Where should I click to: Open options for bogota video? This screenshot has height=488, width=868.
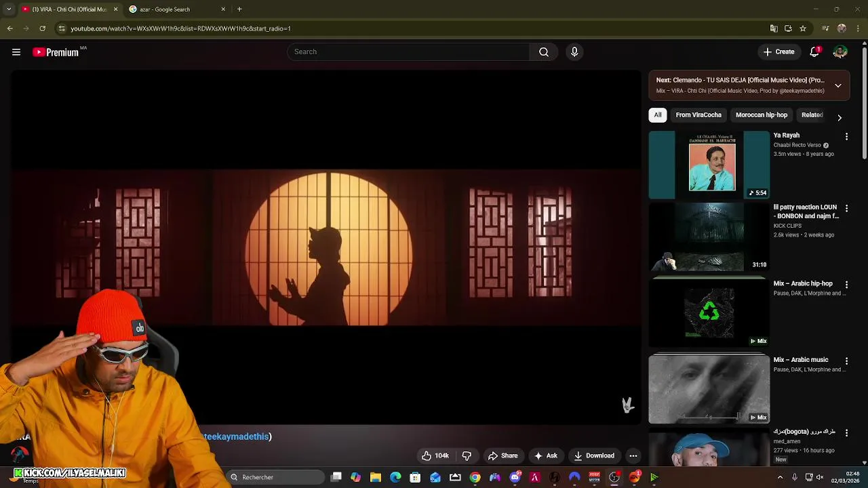(x=846, y=432)
